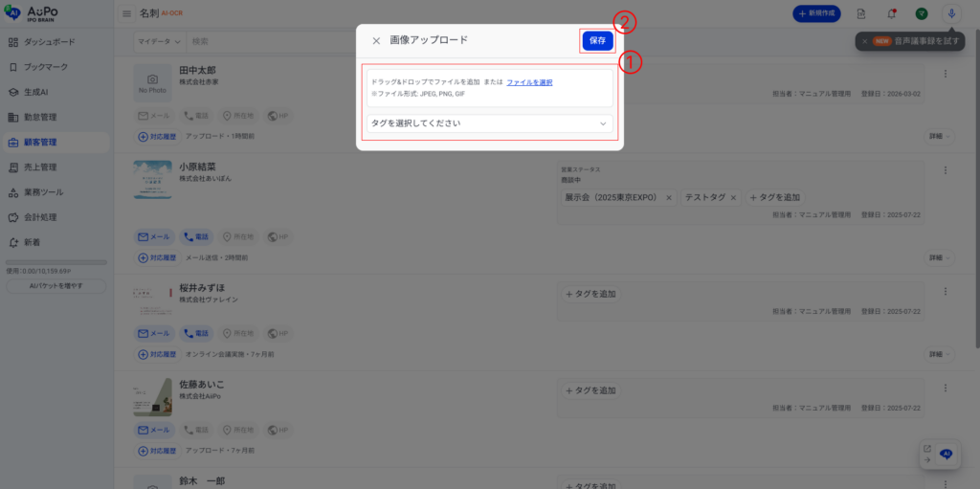Open three-dot menu for 田中太郎 card

click(946, 75)
